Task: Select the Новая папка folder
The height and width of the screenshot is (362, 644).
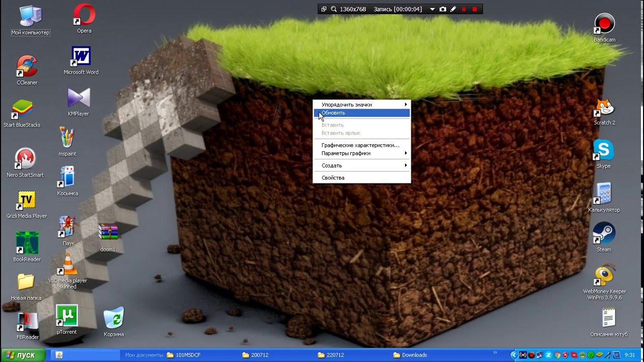Action: point(26,287)
